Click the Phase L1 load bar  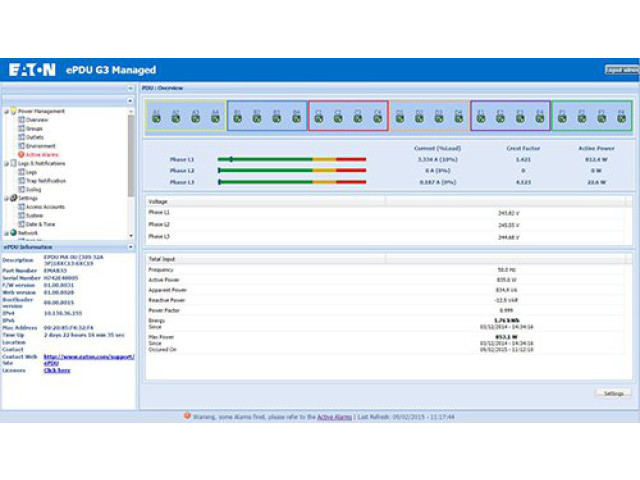pos(292,159)
